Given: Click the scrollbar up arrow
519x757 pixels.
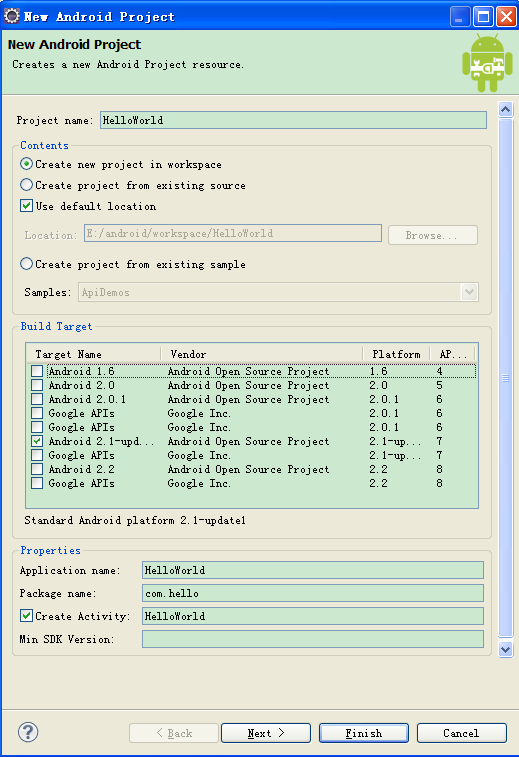Looking at the screenshot, I should pyautogui.click(x=505, y=110).
